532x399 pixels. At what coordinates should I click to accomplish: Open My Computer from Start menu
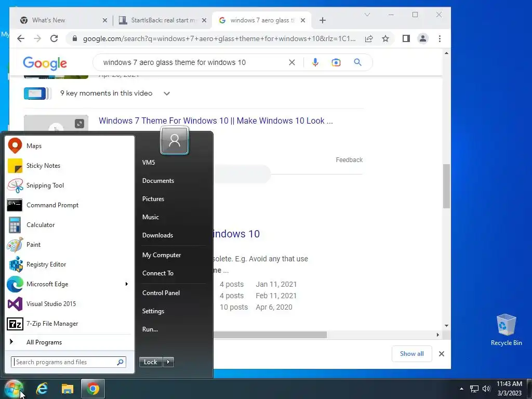click(x=162, y=255)
